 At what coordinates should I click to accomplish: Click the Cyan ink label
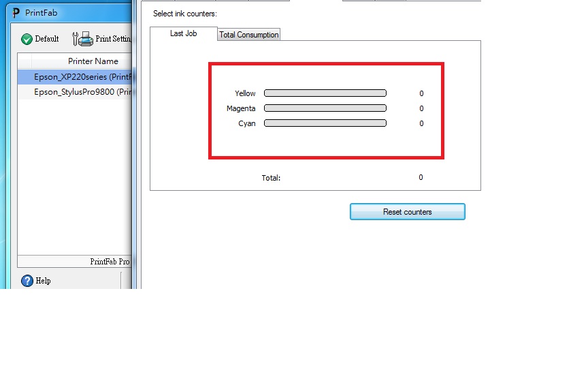click(x=247, y=123)
